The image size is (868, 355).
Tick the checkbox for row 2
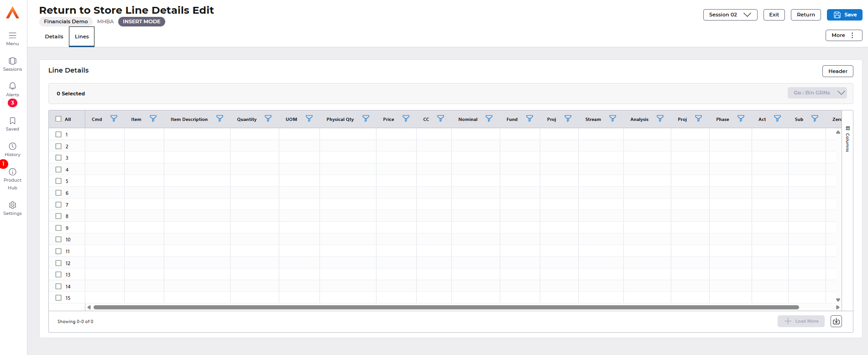tap(58, 146)
